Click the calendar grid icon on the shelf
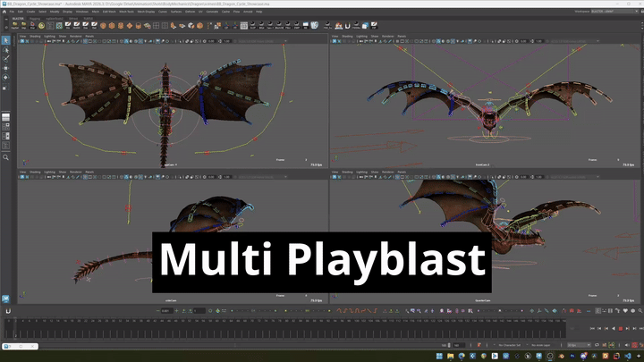Image resolution: width=644 pixels, height=362 pixels. [244, 25]
